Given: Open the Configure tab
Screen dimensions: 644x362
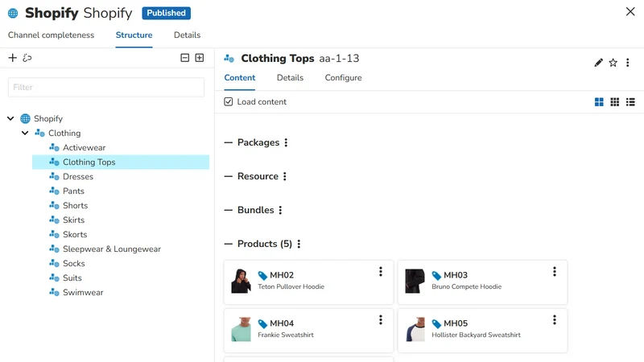Looking at the screenshot, I should point(344,77).
